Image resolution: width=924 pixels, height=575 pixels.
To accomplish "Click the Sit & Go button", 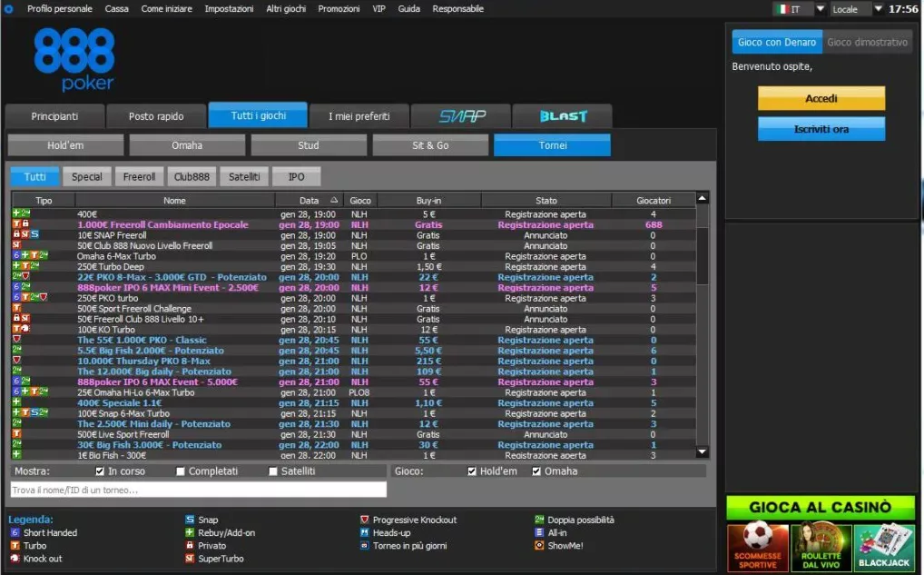I will pos(430,145).
